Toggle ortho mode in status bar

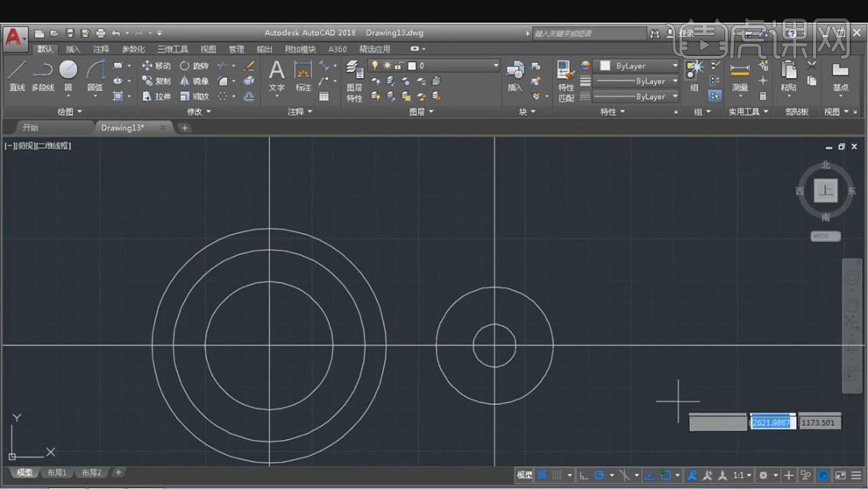coord(583,475)
